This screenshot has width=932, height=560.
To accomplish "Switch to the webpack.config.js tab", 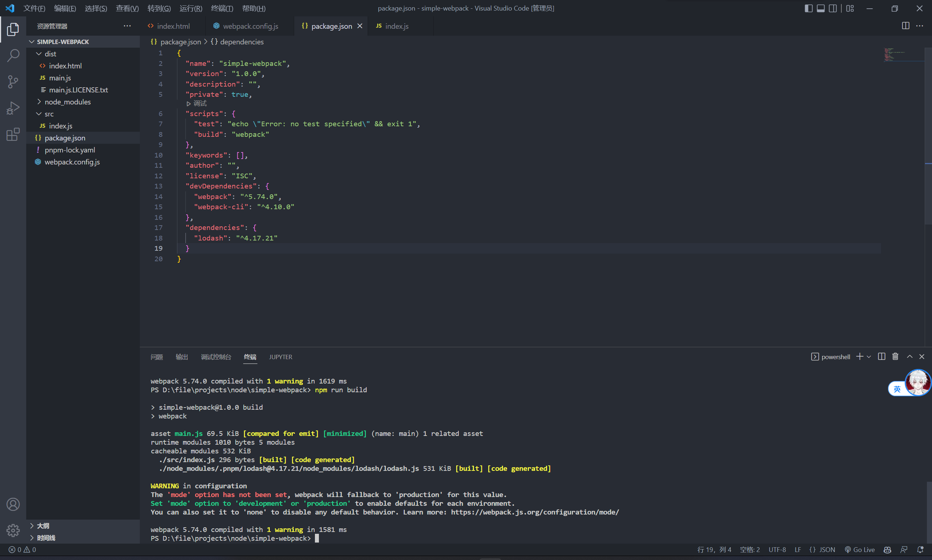I will click(250, 26).
